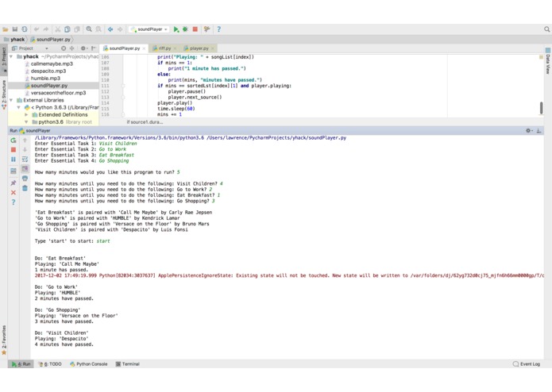Click Up the Stack Trace arrow

tap(25, 140)
